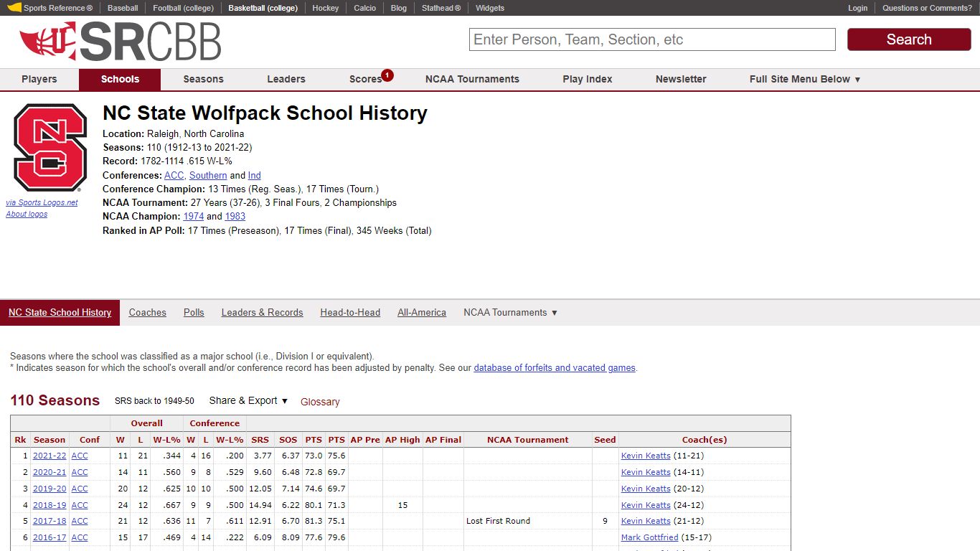
Task: Open the Leaders menu
Action: click(x=286, y=79)
